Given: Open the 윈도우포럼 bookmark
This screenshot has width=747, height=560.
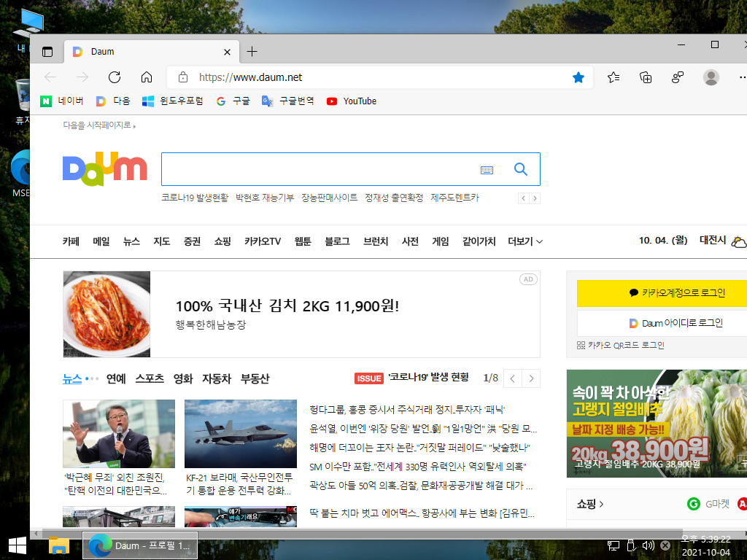Looking at the screenshot, I should point(173,101).
